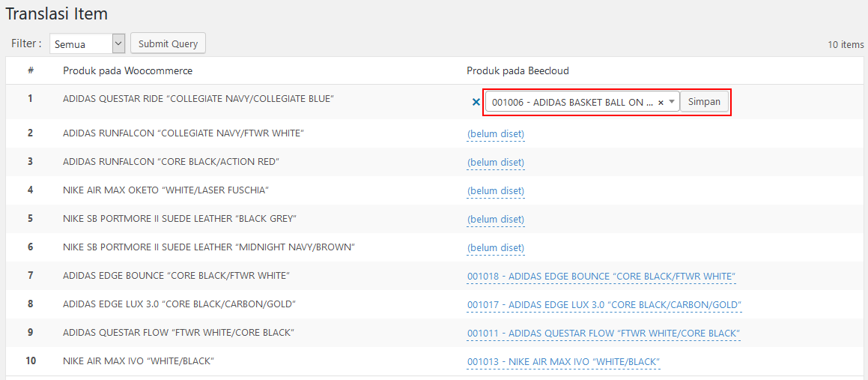868x380 pixels.
Task: Click the Produk pada Woocommerce column header
Action: tap(127, 71)
